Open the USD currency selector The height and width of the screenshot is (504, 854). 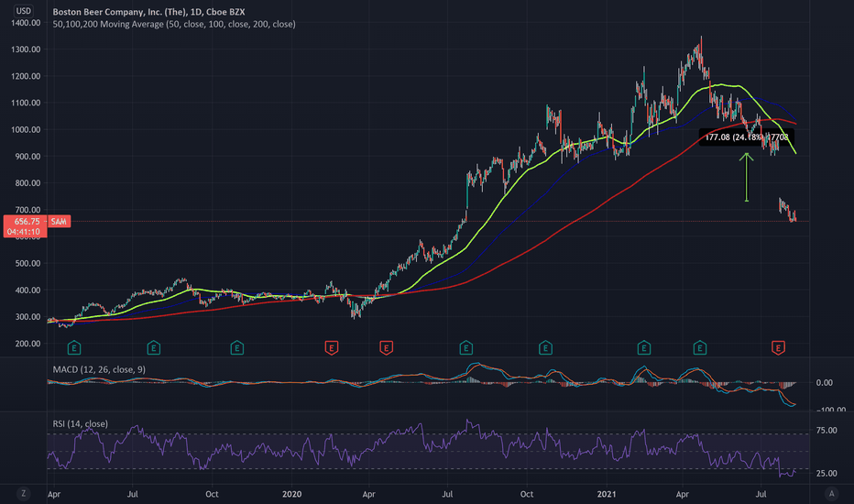point(24,10)
